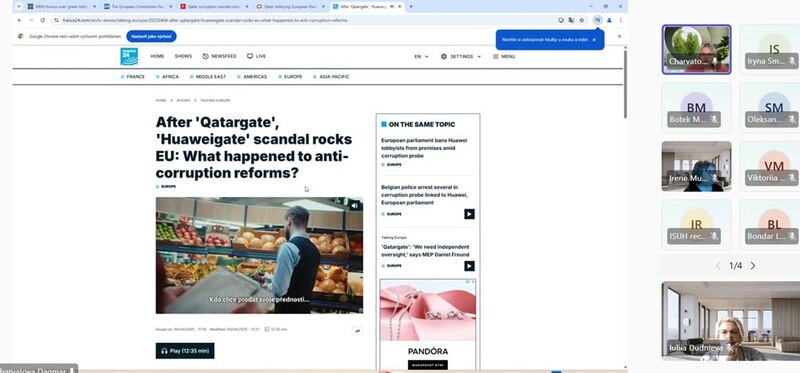Click the site info icon in address bar

pyautogui.click(x=56, y=20)
